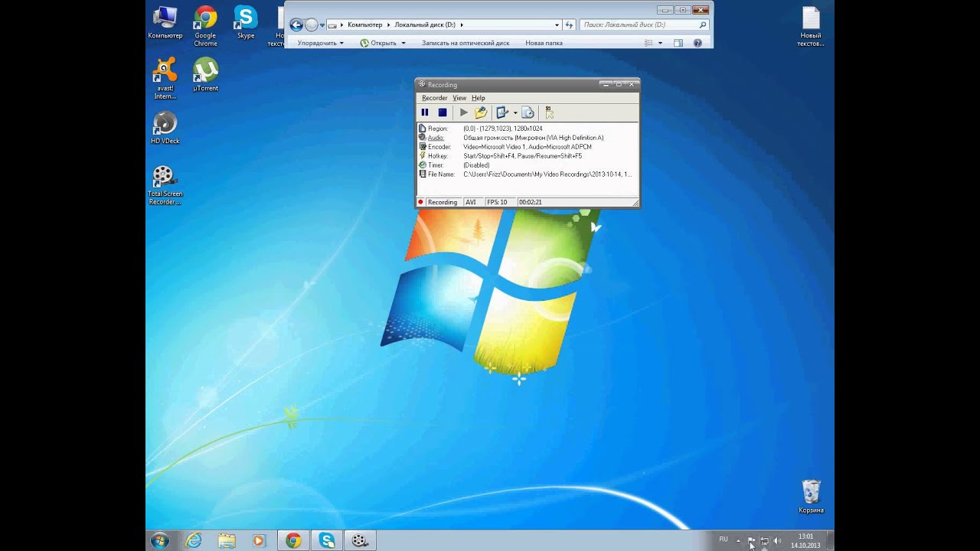This screenshot has width=980, height=551.
Task: Expand the view options dropdown arrow
Action: click(660, 43)
